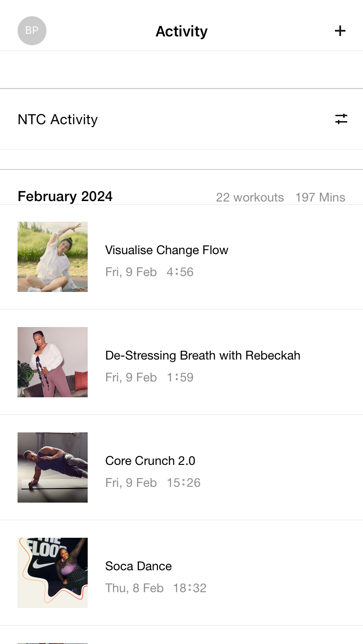Tap the Core Crunch 2.0 title

[x=150, y=461]
